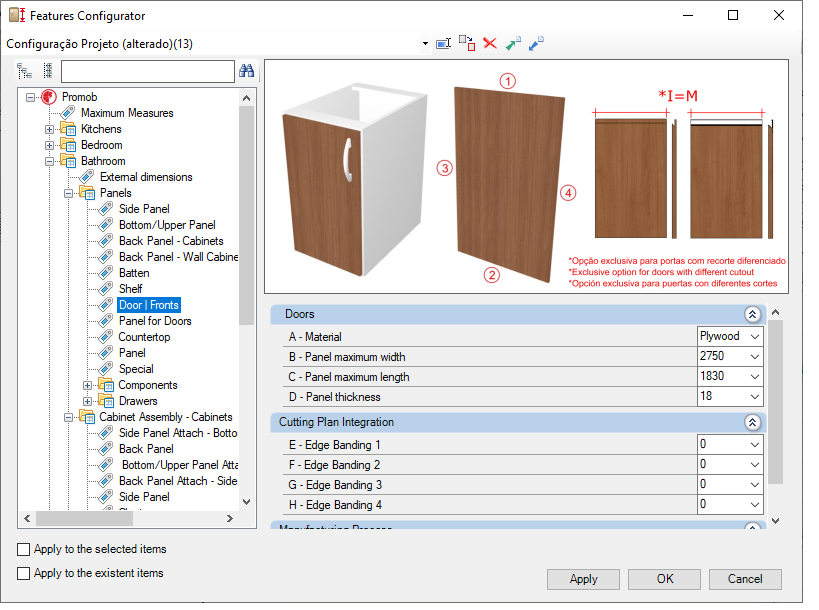Click the tag icon beside External dimensions

(x=87, y=177)
